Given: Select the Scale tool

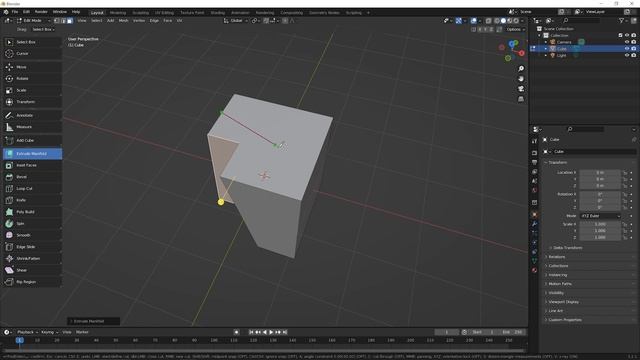Looking at the screenshot, I should click(32, 90).
